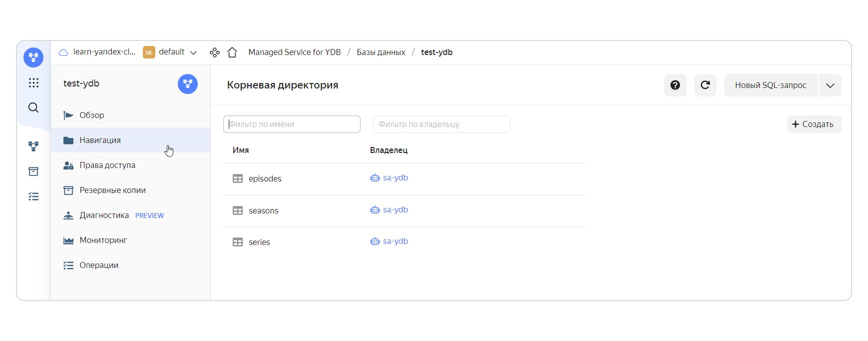Open the Обзор section
The height and width of the screenshot is (341, 868).
(x=130, y=115)
